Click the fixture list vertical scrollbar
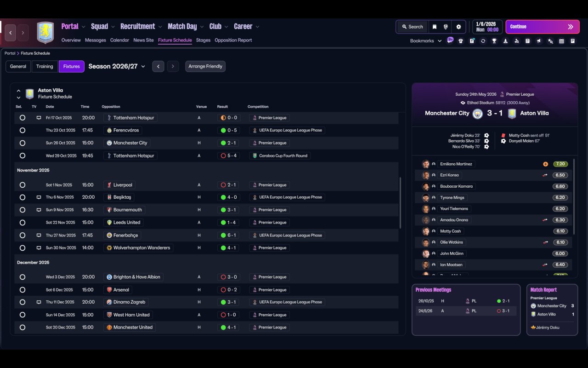The image size is (588, 368). (401, 203)
